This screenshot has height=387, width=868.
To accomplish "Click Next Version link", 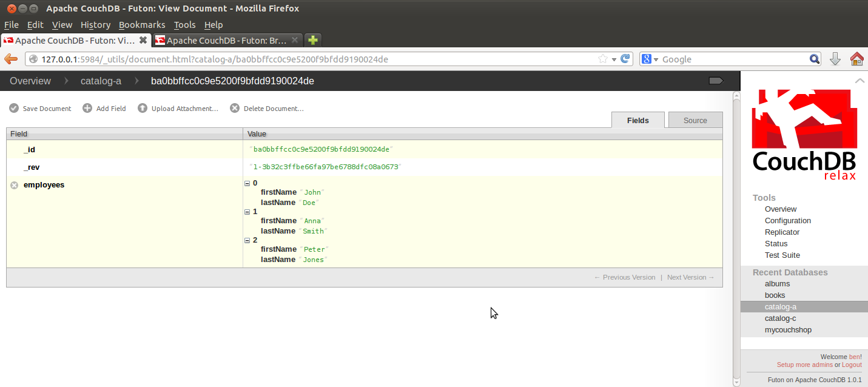I will [691, 277].
